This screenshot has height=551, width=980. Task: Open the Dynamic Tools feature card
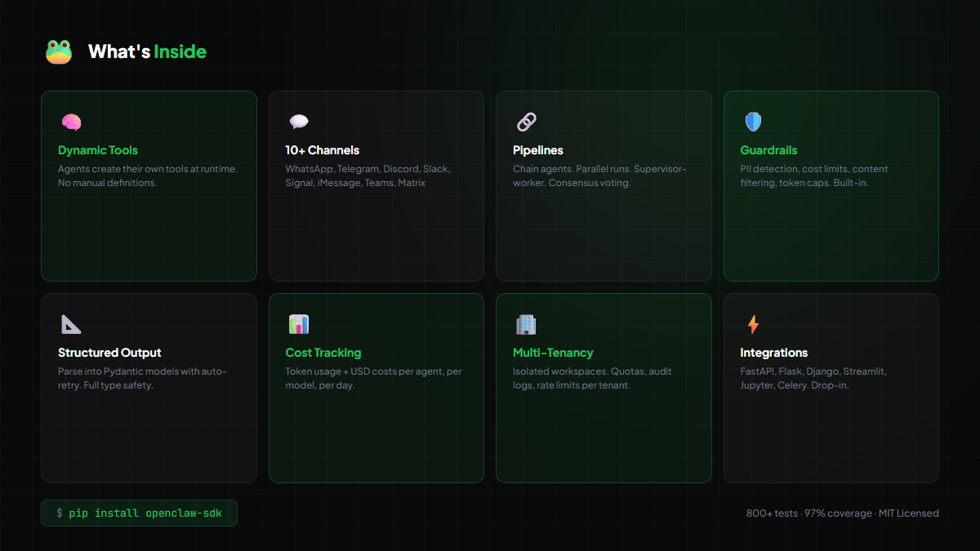[149, 229]
